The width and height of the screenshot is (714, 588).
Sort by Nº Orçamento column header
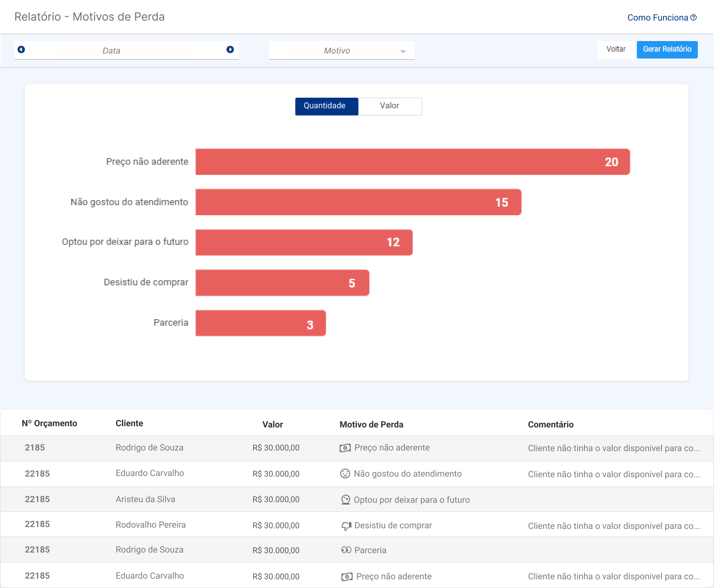(49, 423)
